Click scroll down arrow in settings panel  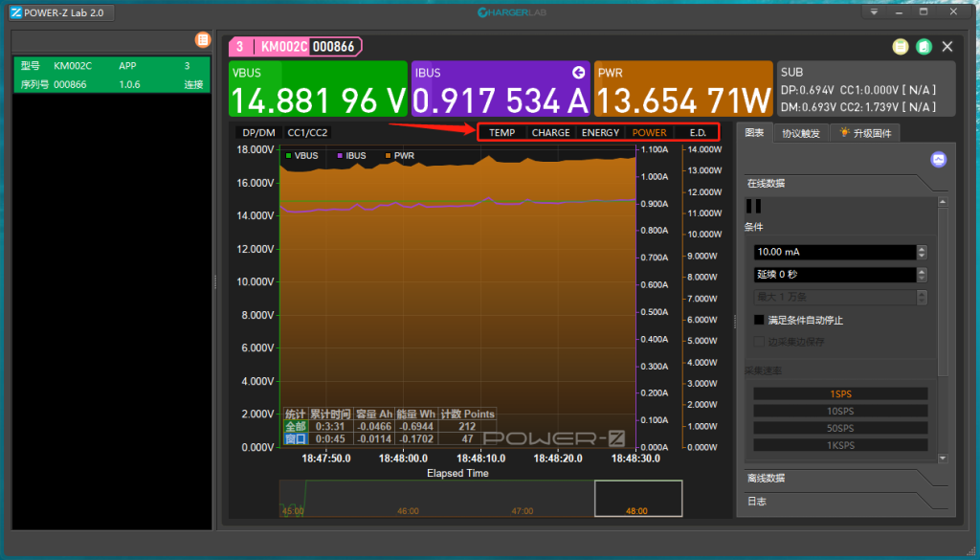(943, 459)
